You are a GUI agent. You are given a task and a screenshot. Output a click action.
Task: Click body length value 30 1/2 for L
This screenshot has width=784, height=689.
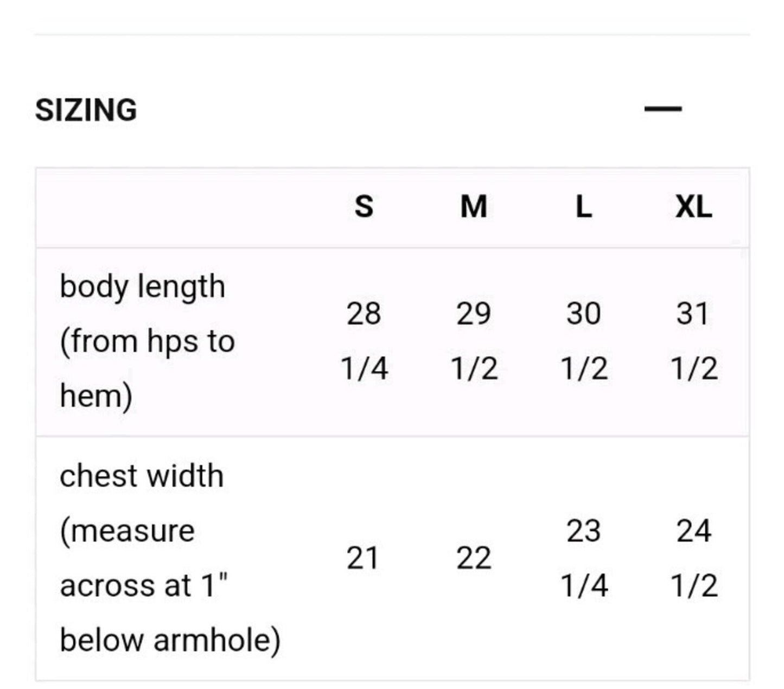583,341
